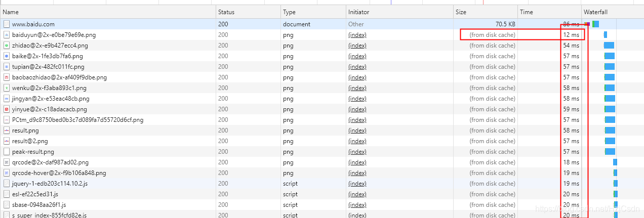Click the waterfall bar of qrcode@2x-daf987ad02.png row
This screenshot has width=644, height=218.
615,162
